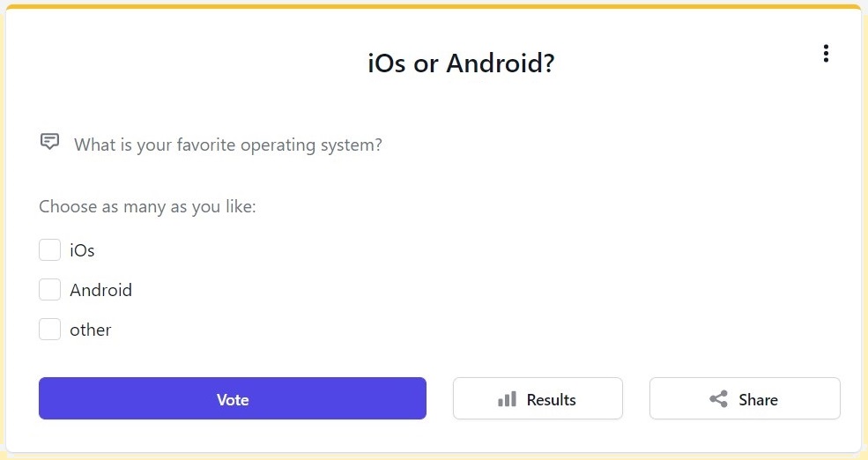The image size is (868, 460).
Task: Click the "Results" text label
Action: point(551,400)
